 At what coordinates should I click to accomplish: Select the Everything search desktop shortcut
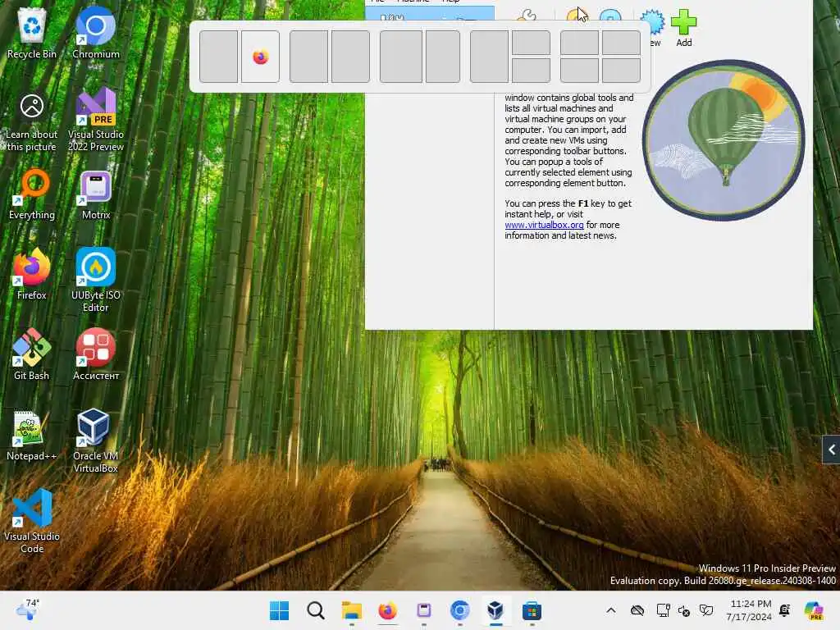click(32, 195)
